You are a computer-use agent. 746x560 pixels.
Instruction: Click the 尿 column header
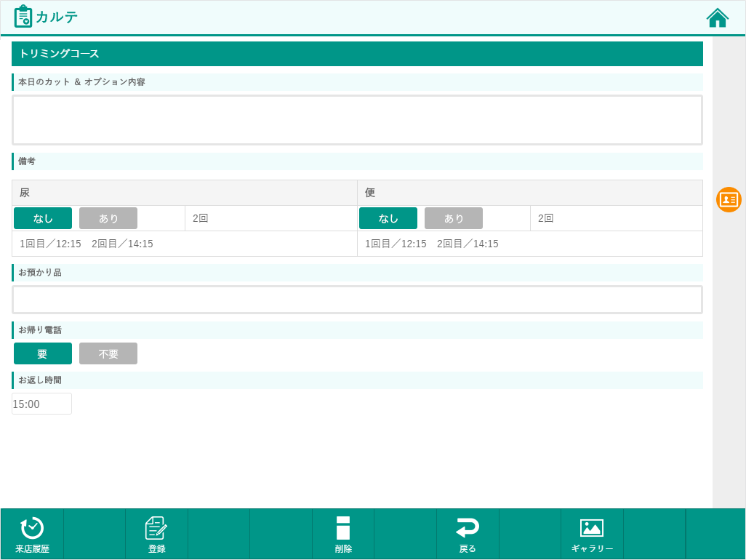click(x=185, y=193)
